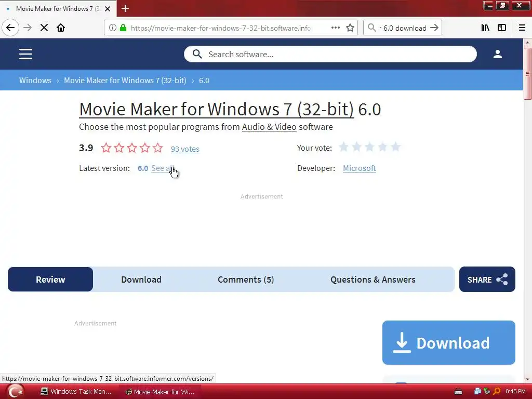Open the 93 votes link

(x=185, y=149)
